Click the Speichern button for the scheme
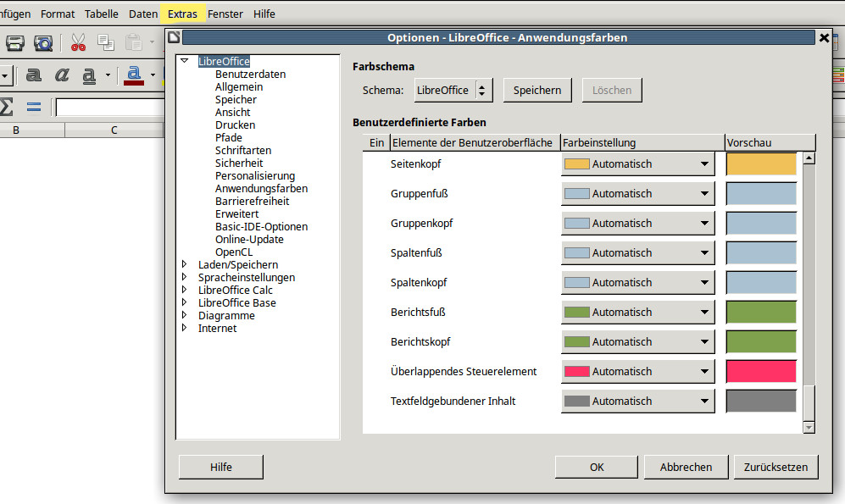This screenshot has width=845, height=504. click(537, 90)
